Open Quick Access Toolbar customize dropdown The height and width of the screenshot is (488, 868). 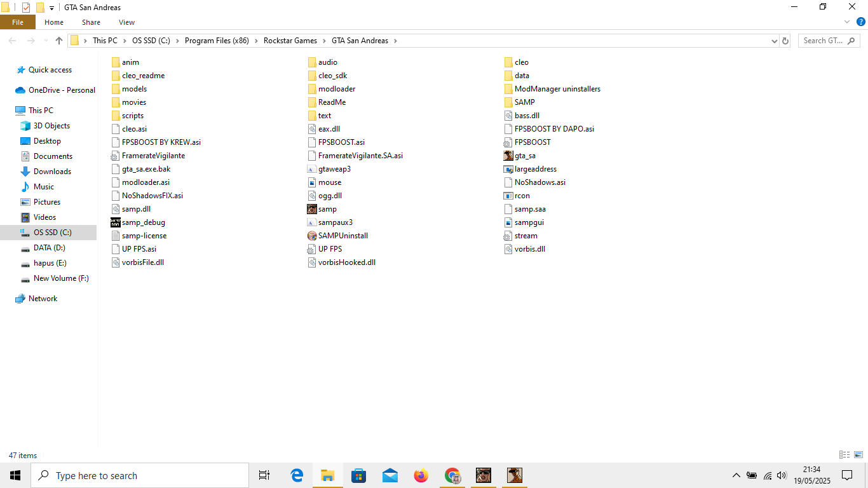51,8
